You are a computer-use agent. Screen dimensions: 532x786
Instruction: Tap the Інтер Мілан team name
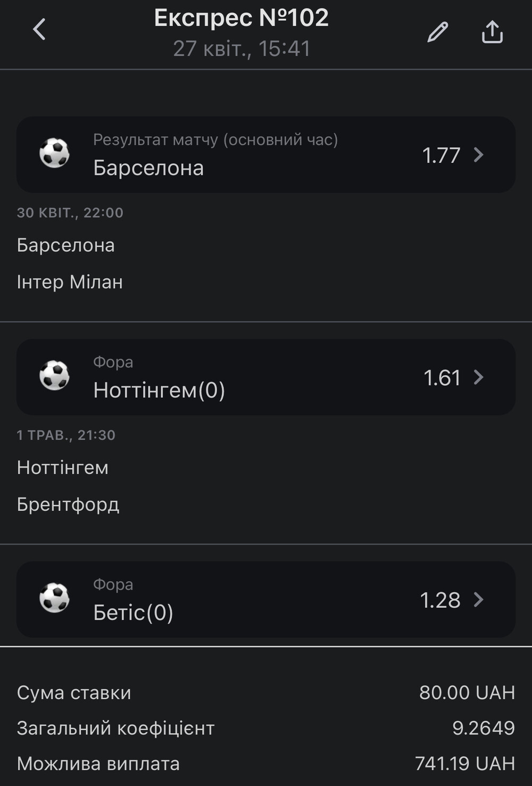[x=70, y=282]
